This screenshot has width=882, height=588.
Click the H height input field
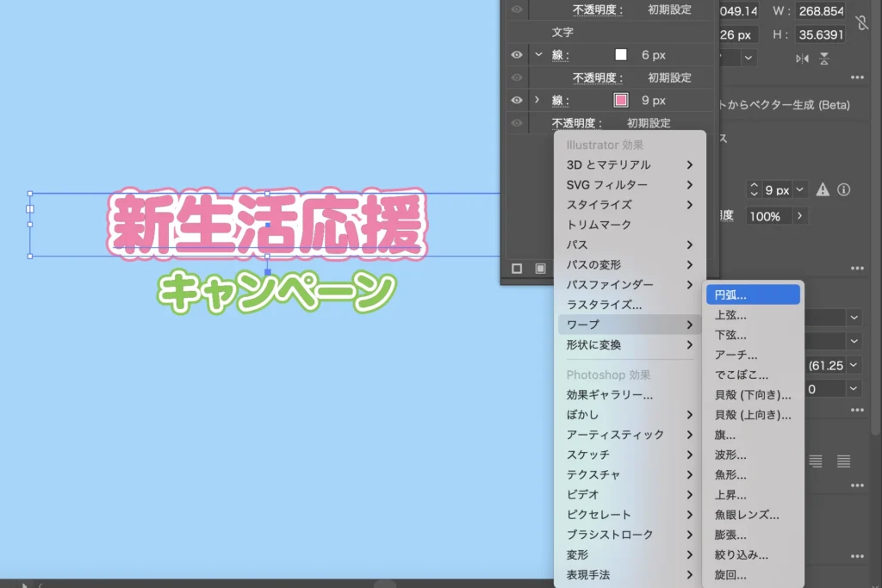pyautogui.click(x=822, y=35)
